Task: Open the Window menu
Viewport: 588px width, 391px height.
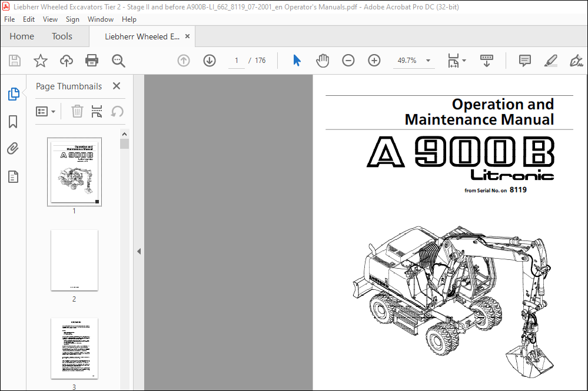Action: [x=101, y=19]
